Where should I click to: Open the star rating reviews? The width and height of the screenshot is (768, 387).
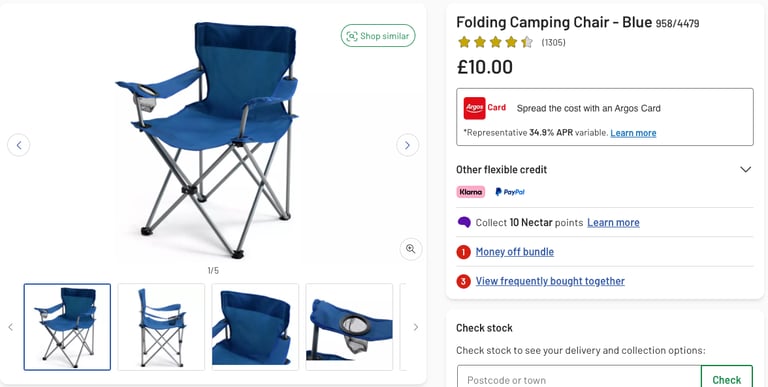(x=495, y=43)
